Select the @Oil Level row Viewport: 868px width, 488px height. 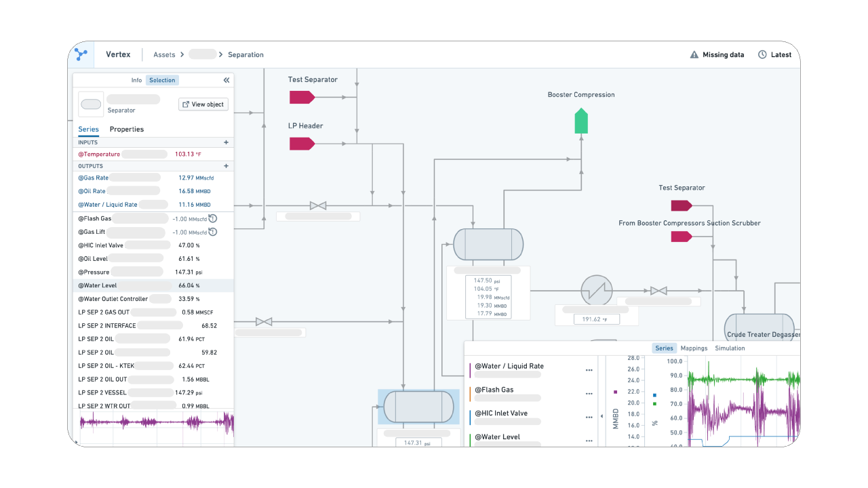click(153, 259)
